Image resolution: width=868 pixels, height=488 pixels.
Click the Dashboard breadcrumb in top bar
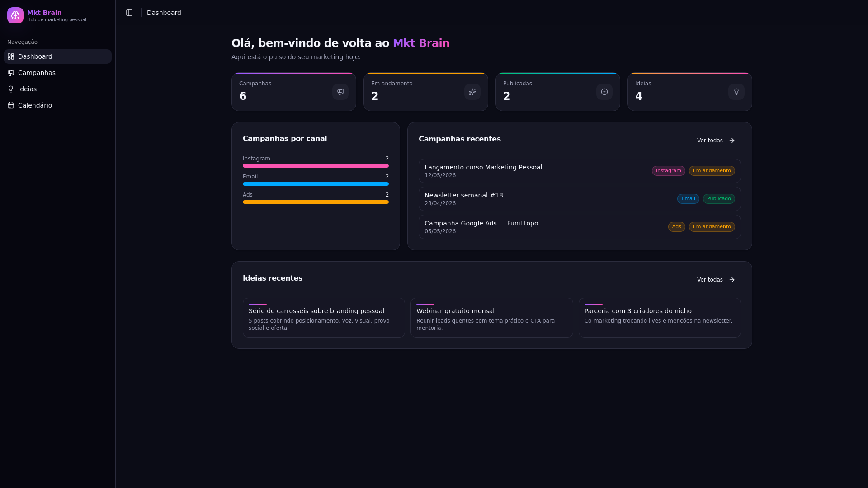(164, 13)
